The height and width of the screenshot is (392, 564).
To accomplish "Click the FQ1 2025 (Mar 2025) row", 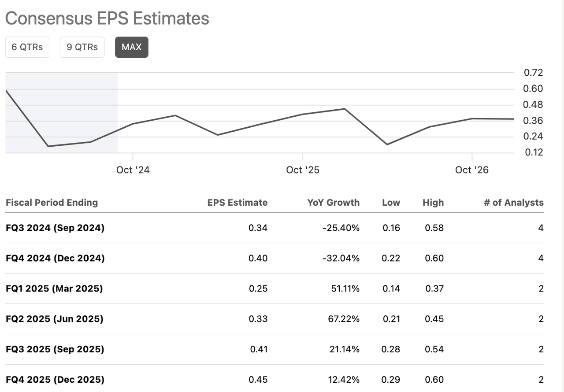I will tap(54, 288).
